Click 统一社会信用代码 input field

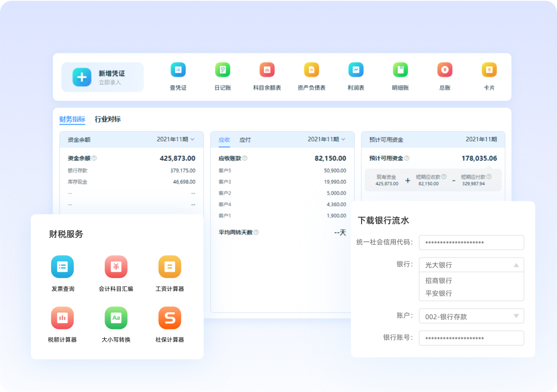pos(471,242)
